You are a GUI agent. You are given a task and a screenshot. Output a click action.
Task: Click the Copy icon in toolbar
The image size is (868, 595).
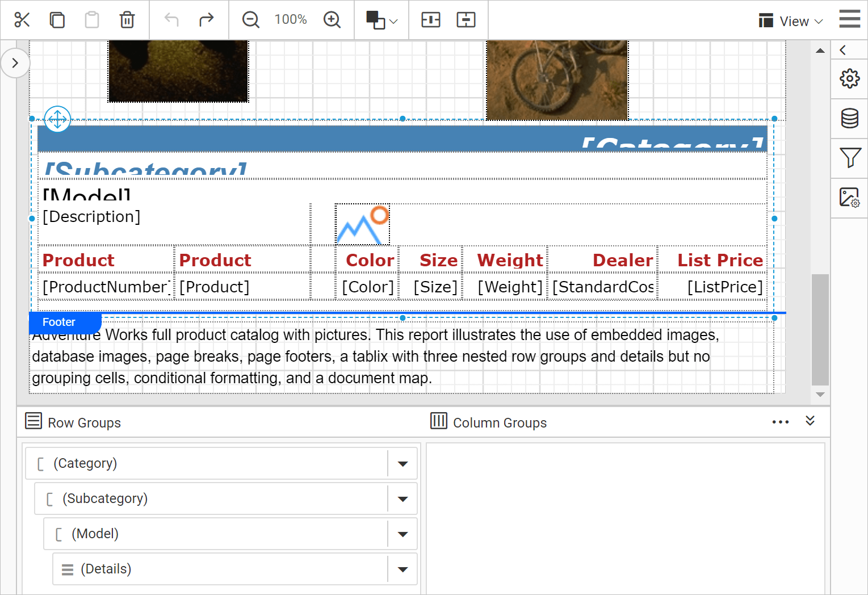click(57, 20)
